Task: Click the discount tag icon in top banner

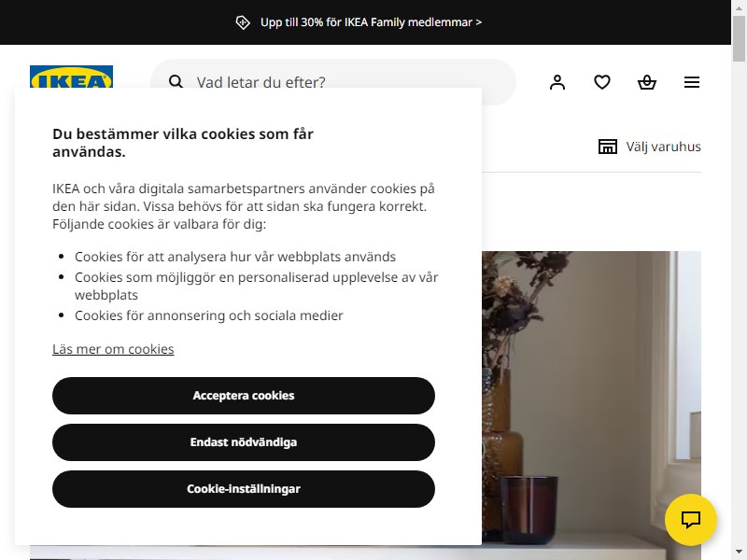Action: click(x=243, y=22)
